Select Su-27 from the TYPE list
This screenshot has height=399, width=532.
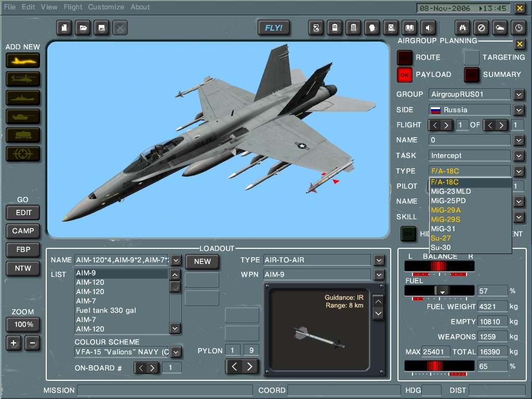coord(440,238)
